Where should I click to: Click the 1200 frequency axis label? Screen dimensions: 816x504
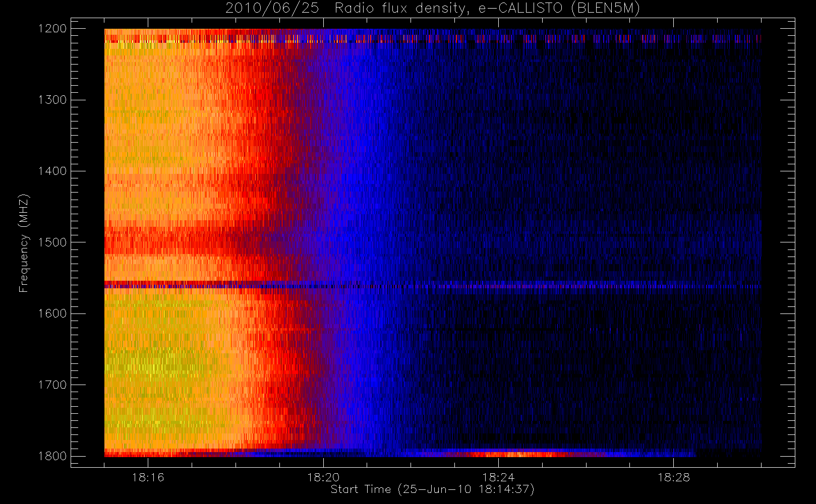click(x=52, y=29)
